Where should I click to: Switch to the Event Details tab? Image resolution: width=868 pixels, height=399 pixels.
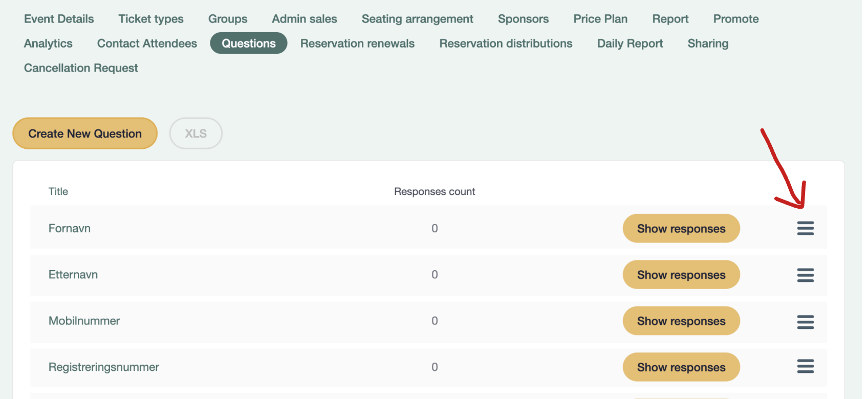[59, 19]
